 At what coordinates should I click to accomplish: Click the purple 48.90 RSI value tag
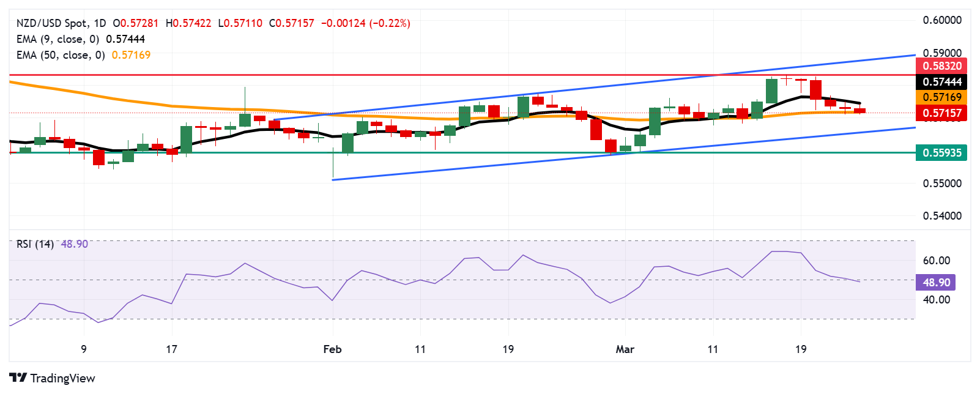(936, 283)
